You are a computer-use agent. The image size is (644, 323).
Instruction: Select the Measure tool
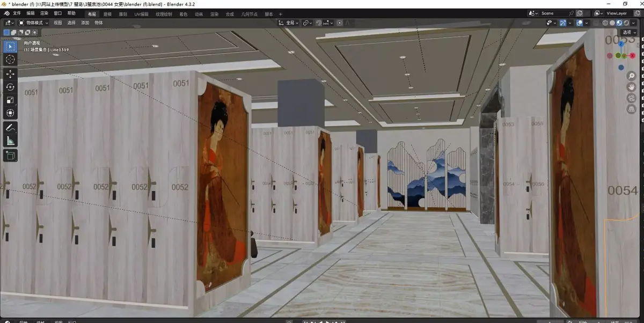point(10,141)
